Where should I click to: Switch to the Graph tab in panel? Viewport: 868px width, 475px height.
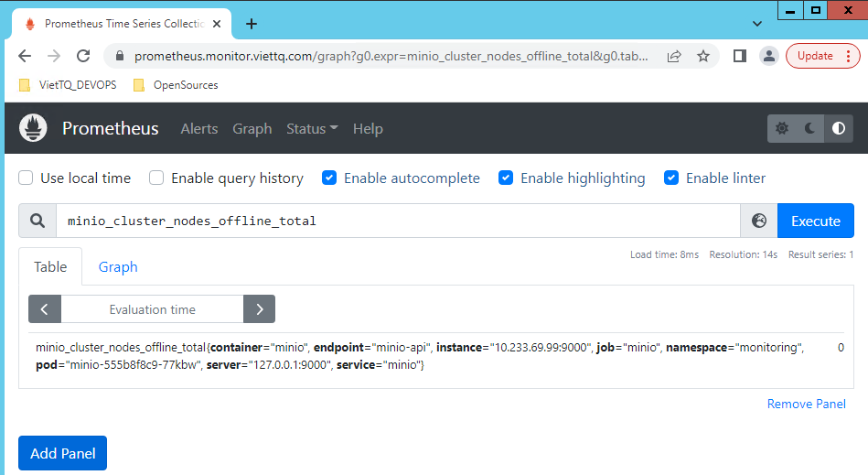click(118, 266)
